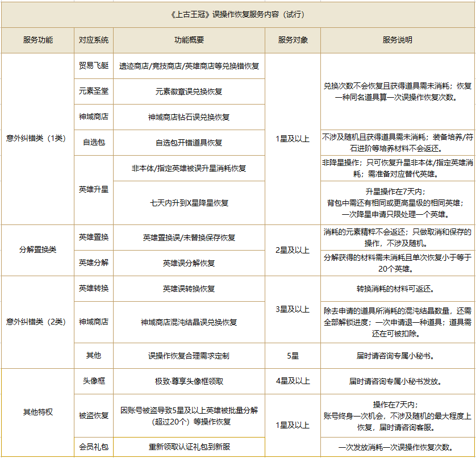Click the 意外纠错类（1类） category cell
476x458 pixels.
tap(37, 139)
